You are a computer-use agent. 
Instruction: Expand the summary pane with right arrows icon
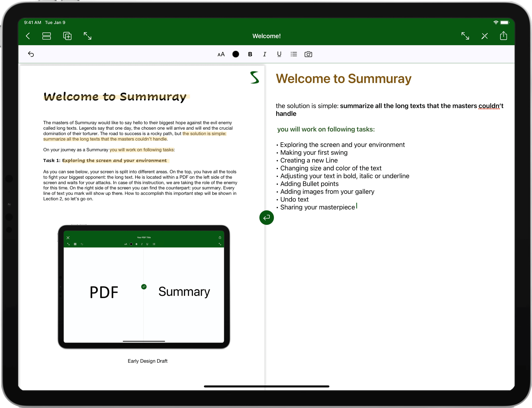coord(465,36)
